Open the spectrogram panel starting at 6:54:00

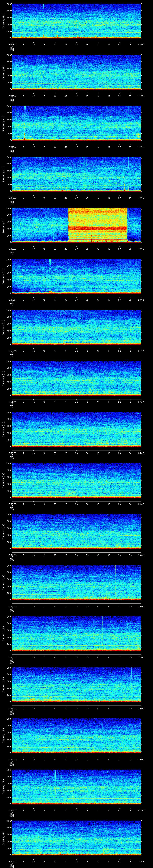coord(76,531)
